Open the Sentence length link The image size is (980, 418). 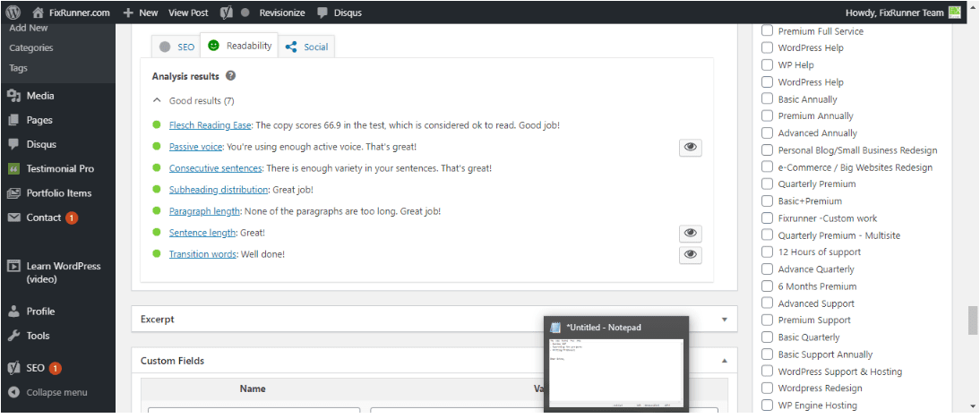click(x=202, y=233)
